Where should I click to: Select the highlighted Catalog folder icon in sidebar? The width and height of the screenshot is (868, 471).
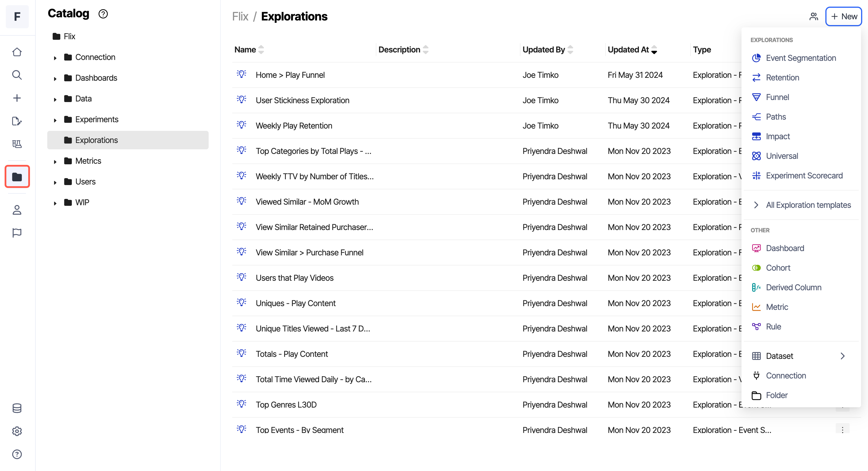coord(17,176)
